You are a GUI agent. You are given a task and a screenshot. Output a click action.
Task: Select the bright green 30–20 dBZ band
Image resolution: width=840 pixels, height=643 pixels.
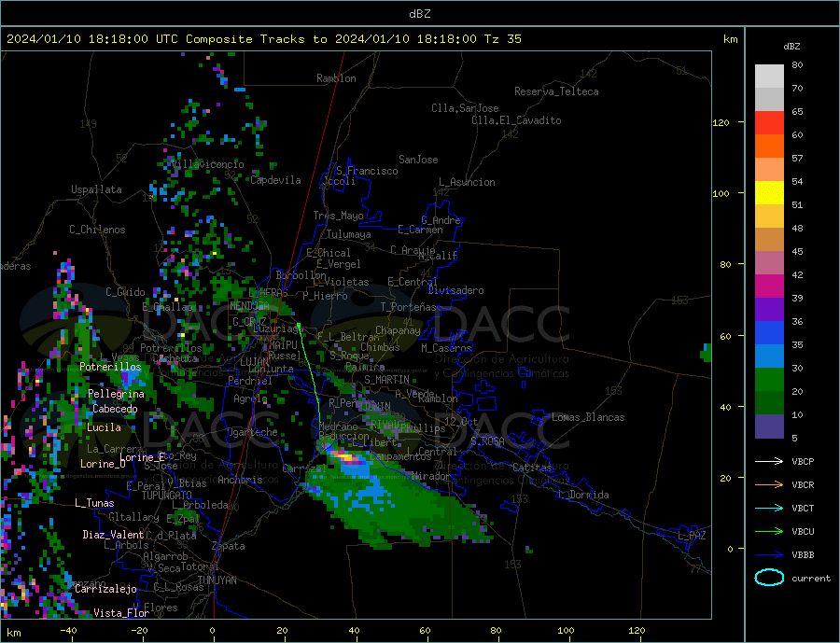[769, 380]
